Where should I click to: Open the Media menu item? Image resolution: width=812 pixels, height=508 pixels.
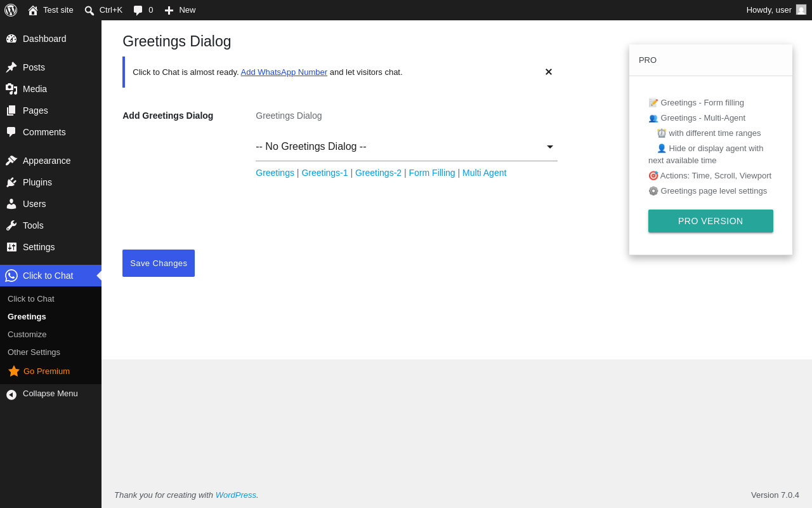click(35, 89)
